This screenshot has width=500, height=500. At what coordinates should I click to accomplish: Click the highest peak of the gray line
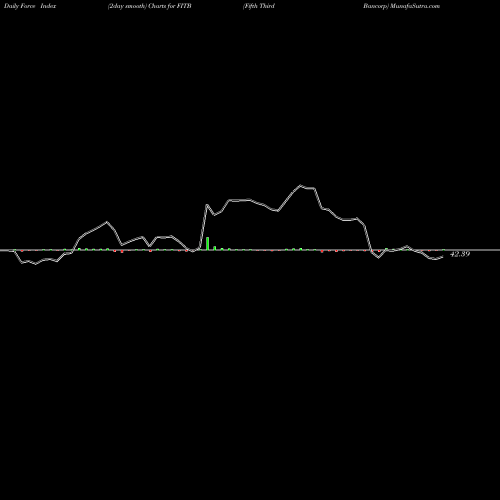pyautogui.click(x=301, y=185)
